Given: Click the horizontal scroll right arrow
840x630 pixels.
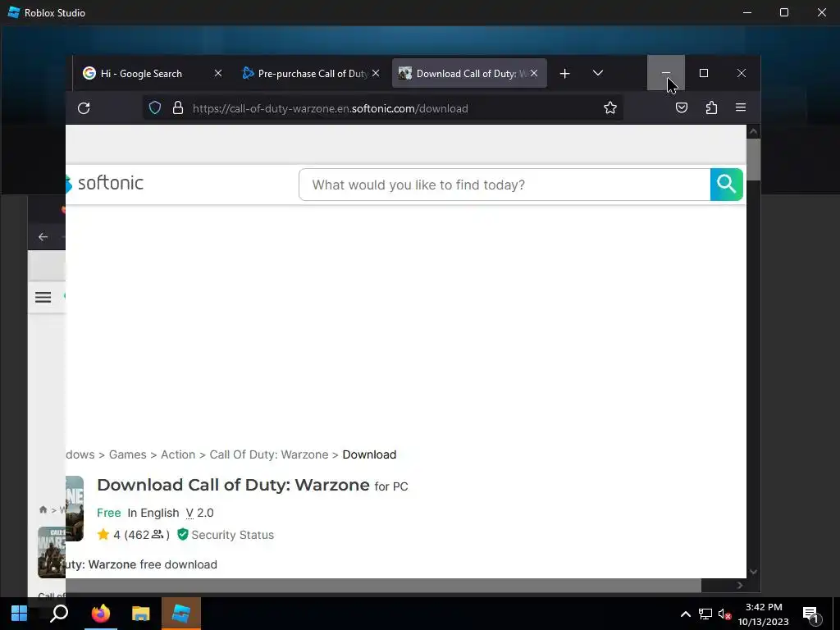Looking at the screenshot, I should [x=740, y=585].
